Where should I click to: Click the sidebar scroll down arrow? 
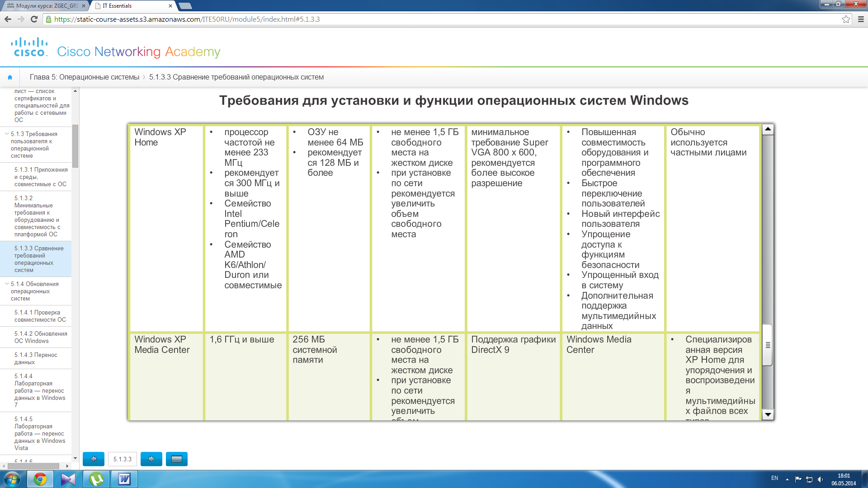point(75,458)
